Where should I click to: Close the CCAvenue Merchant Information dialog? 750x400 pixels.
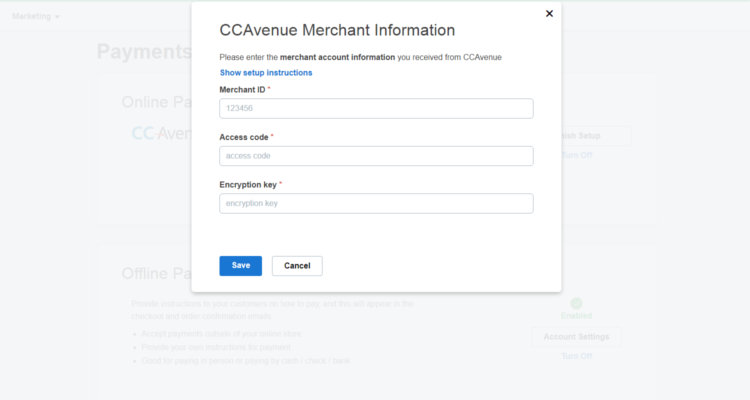click(x=549, y=13)
